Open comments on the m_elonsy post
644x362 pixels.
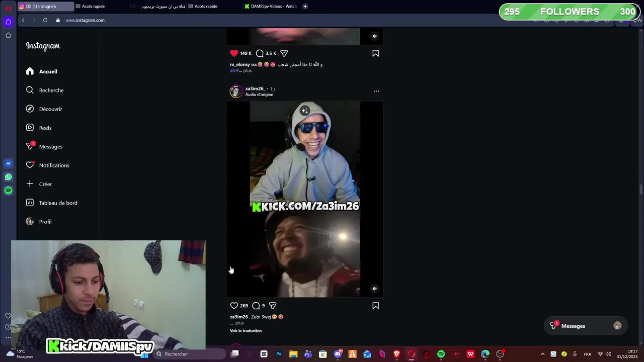click(260, 53)
